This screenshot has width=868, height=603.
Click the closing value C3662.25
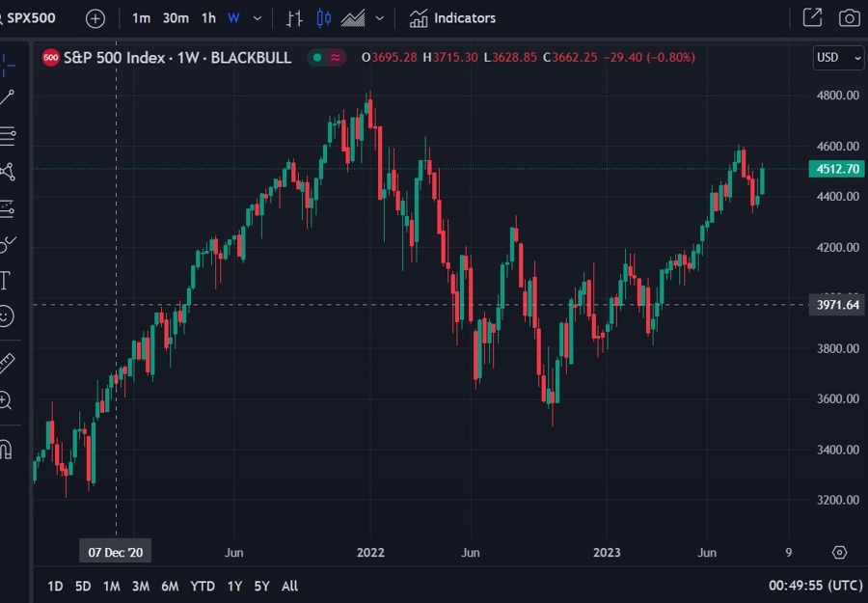point(570,58)
